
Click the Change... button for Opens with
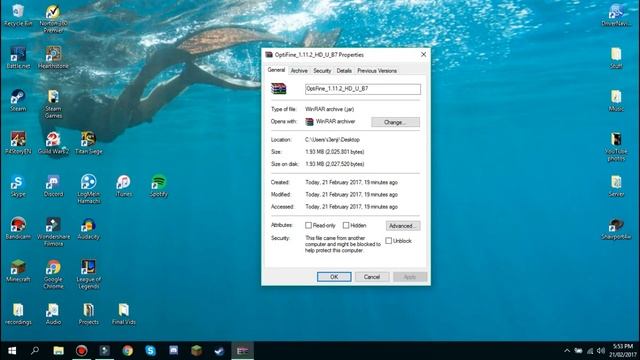tap(396, 122)
